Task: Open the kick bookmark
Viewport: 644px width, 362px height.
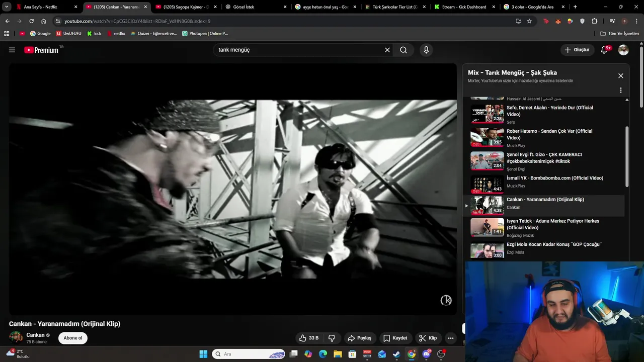Action: pyautogui.click(x=94, y=33)
